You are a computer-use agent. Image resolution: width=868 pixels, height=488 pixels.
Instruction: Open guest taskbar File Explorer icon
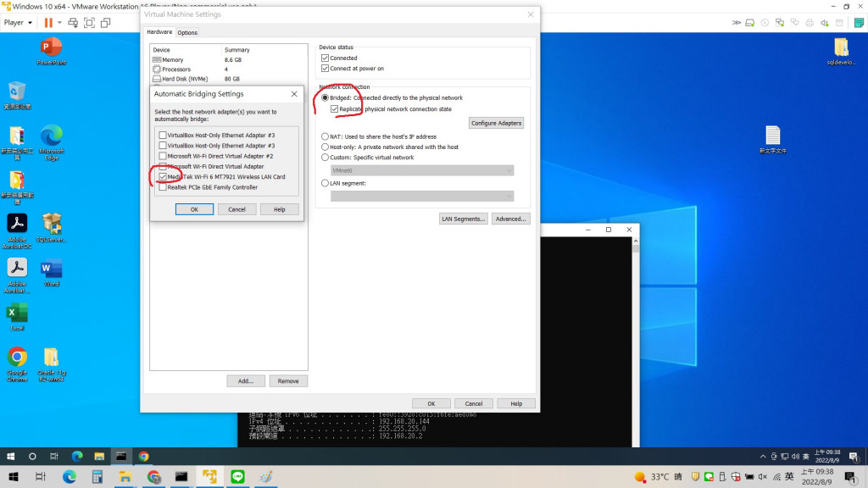click(x=99, y=457)
